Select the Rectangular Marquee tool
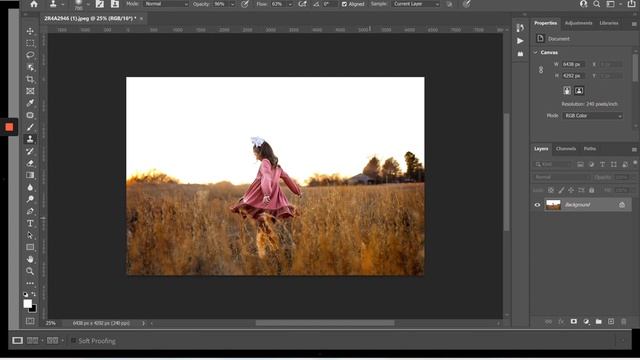The width and height of the screenshot is (640, 360). pyautogui.click(x=30, y=43)
